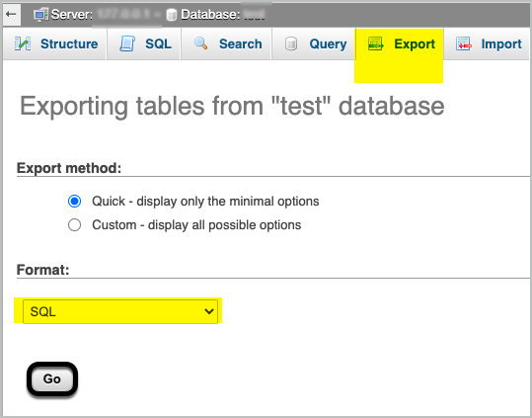The height and width of the screenshot is (418, 532).
Task: Click the Go button
Action: (52, 378)
